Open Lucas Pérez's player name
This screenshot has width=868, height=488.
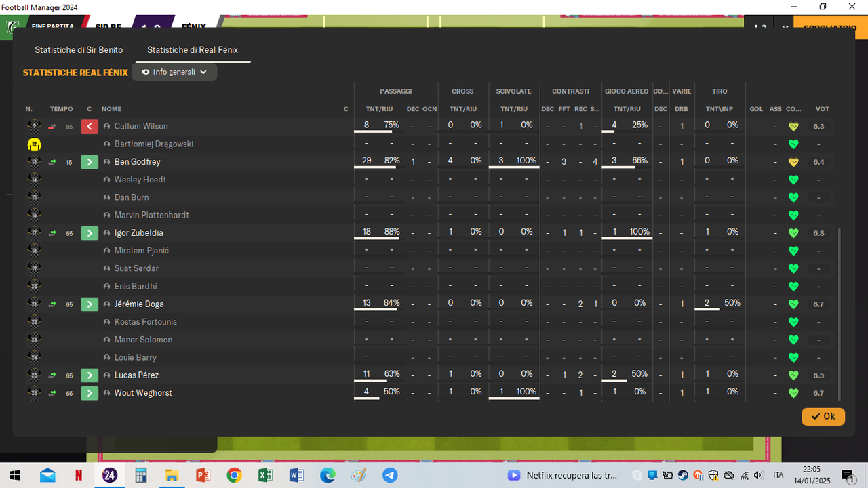136,375
